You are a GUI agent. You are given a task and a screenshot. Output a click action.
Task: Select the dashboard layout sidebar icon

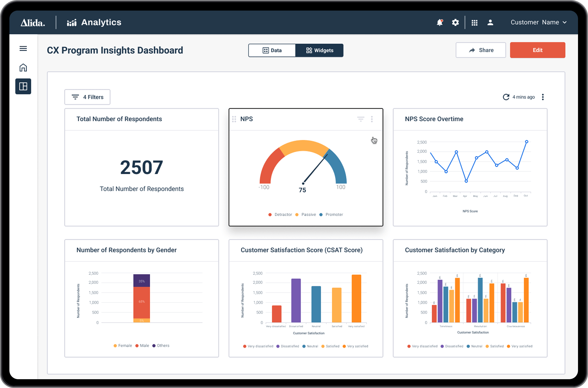pos(23,86)
